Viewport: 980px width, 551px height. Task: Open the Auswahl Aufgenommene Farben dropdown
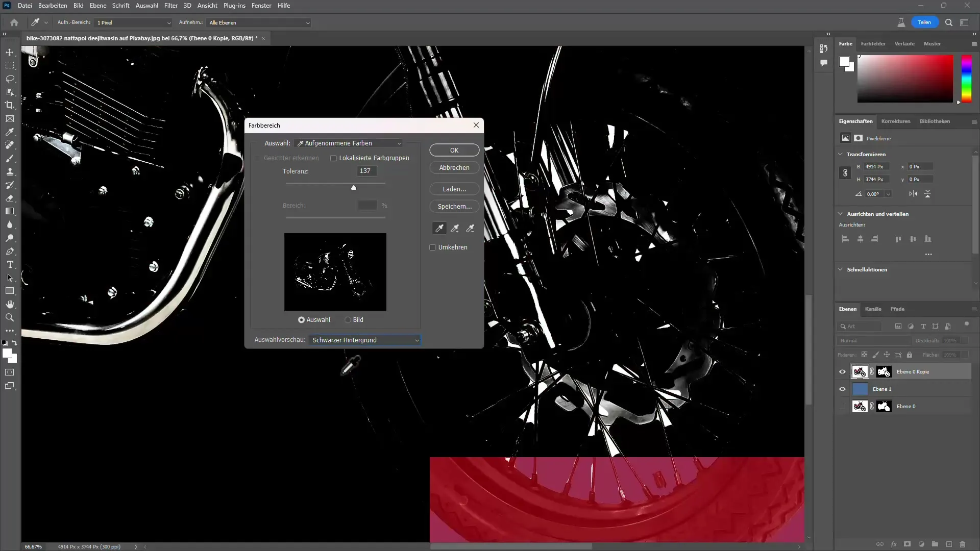click(x=349, y=143)
